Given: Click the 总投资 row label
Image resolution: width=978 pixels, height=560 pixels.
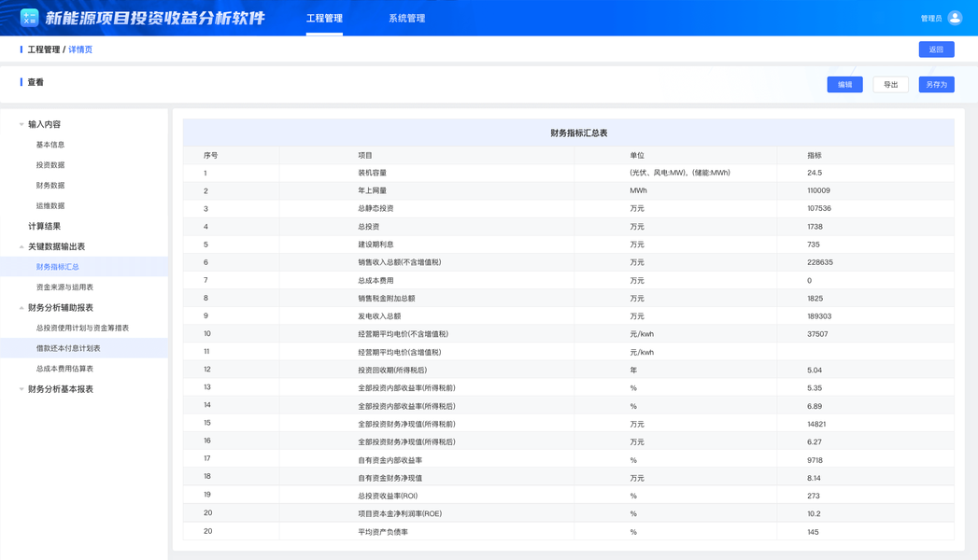Looking at the screenshot, I should tap(369, 227).
